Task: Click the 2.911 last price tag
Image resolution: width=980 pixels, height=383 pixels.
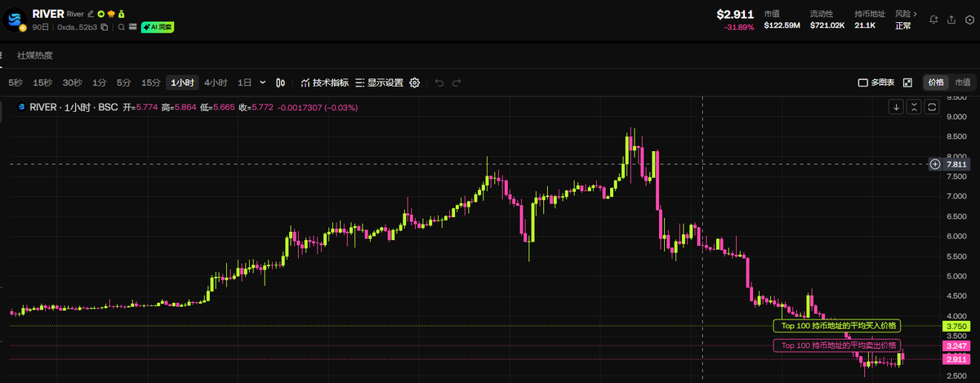Action: [956, 359]
